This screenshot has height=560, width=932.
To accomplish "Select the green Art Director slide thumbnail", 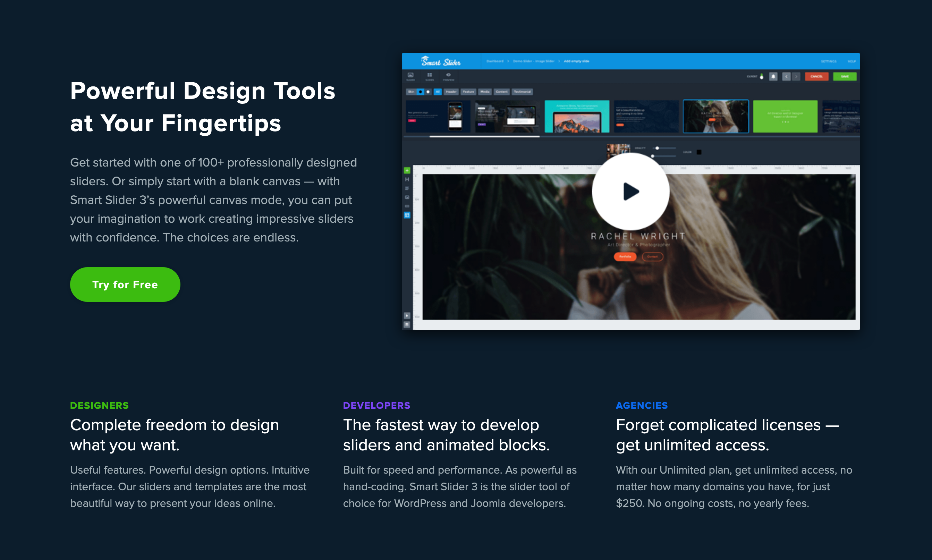I will pos(785,116).
